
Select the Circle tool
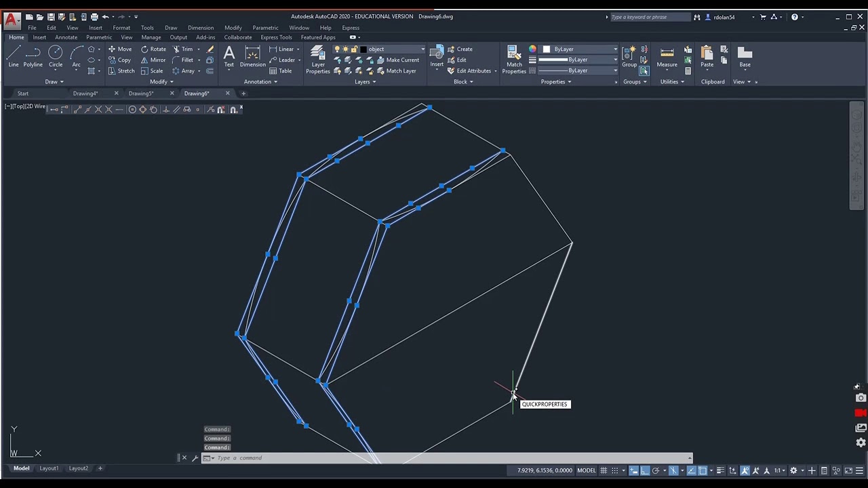56,56
